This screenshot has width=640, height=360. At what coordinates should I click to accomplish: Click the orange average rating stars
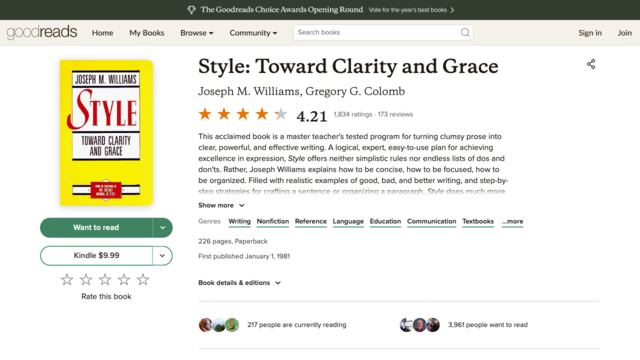pos(243,114)
